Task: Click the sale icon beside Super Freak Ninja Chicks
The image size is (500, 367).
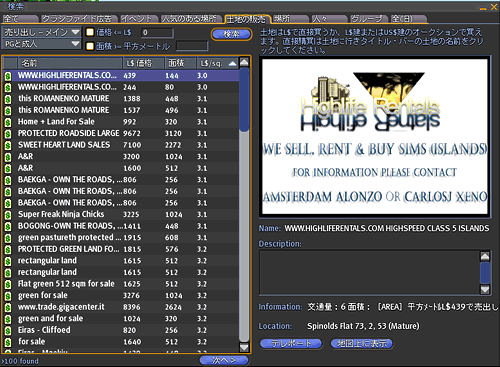Action: (8, 215)
